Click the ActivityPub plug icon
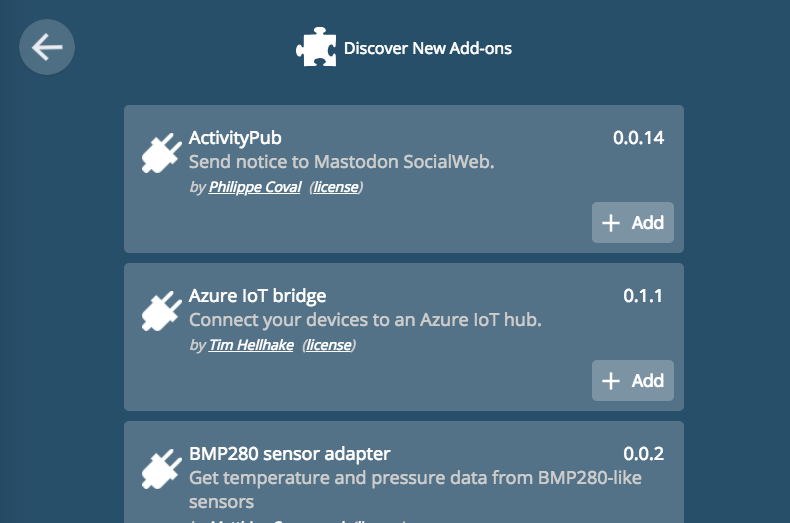The image size is (790, 523). [161, 153]
